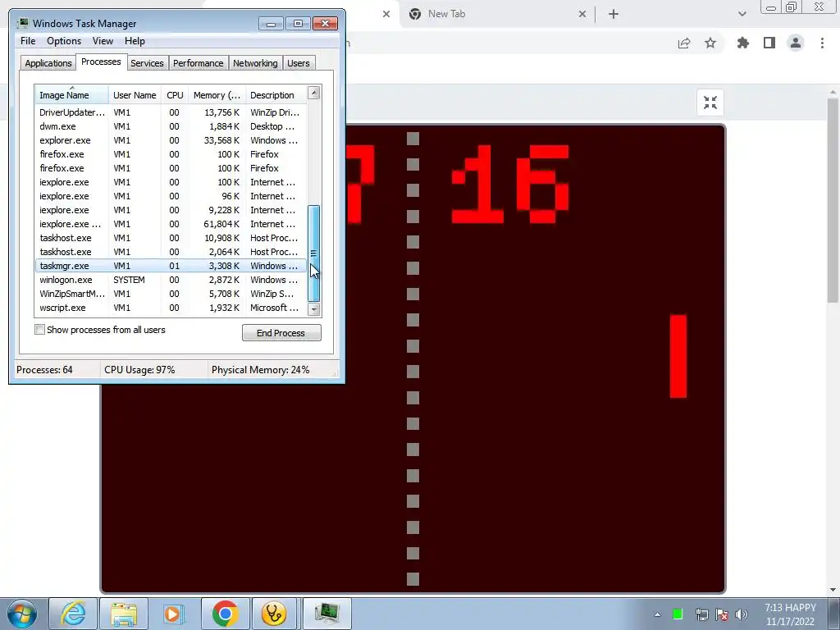Show hidden system tray icons
This screenshot has width=840, height=630.
pyautogui.click(x=657, y=614)
